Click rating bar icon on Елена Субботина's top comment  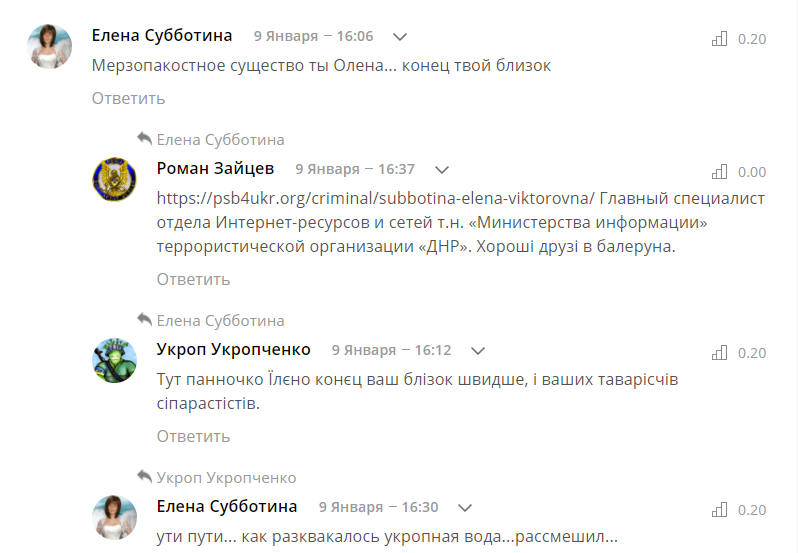coord(718,39)
